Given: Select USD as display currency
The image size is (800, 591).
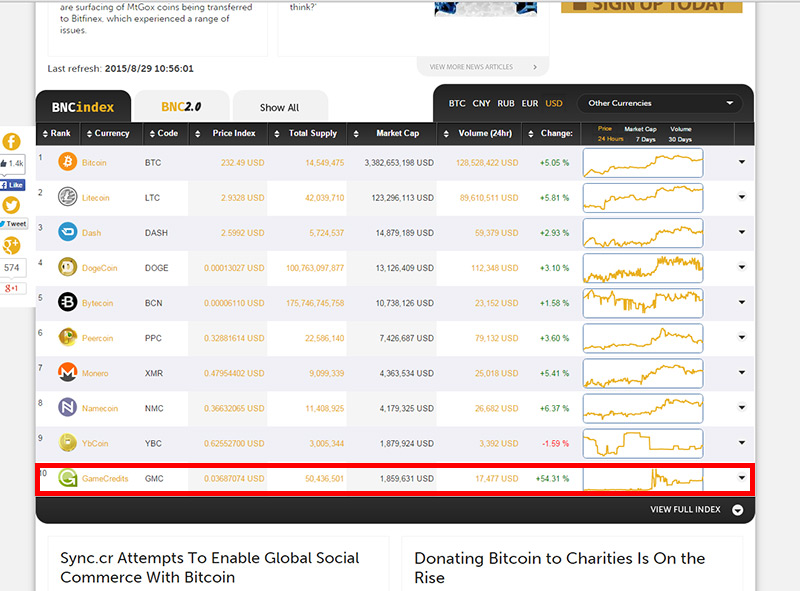Looking at the screenshot, I should click(x=554, y=103).
